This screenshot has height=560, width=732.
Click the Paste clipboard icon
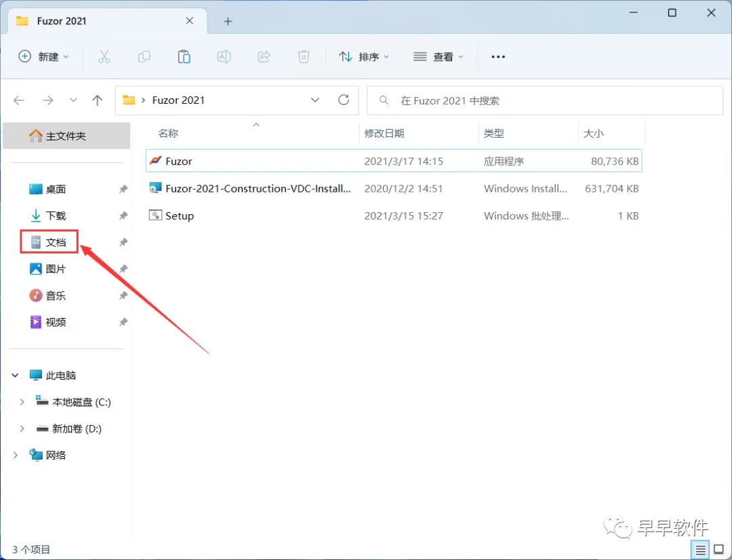click(x=184, y=56)
